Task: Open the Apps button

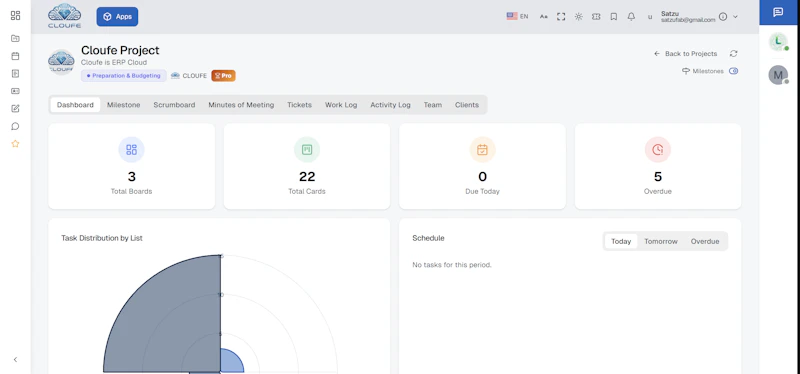Action: tap(117, 16)
